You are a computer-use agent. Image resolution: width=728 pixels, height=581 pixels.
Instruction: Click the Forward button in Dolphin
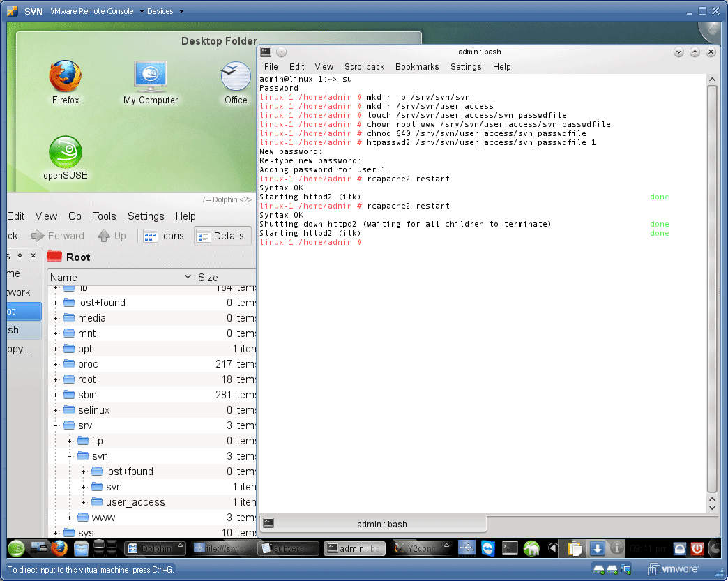pos(58,236)
